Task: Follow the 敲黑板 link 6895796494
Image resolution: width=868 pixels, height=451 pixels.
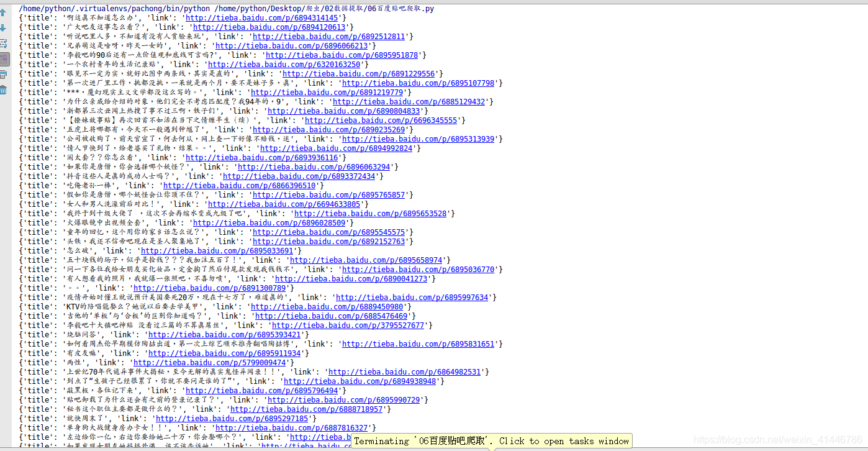Action: pos(262,391)
